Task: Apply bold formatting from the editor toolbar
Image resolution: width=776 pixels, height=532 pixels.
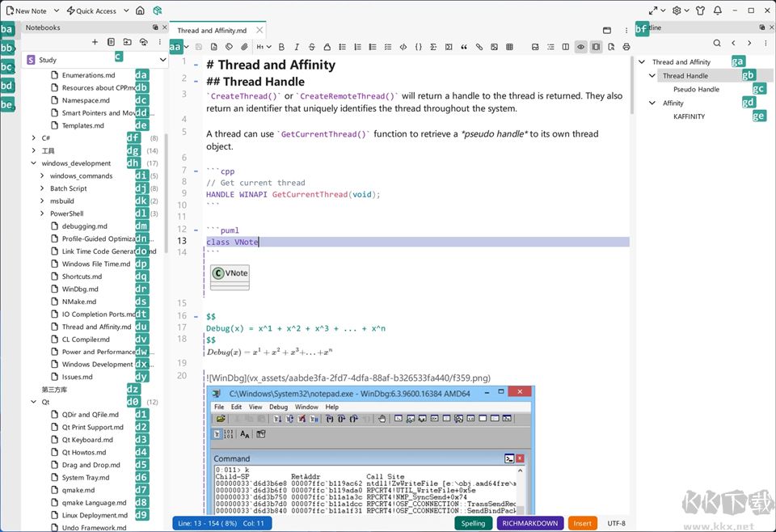Action: (x=281, y=47)
